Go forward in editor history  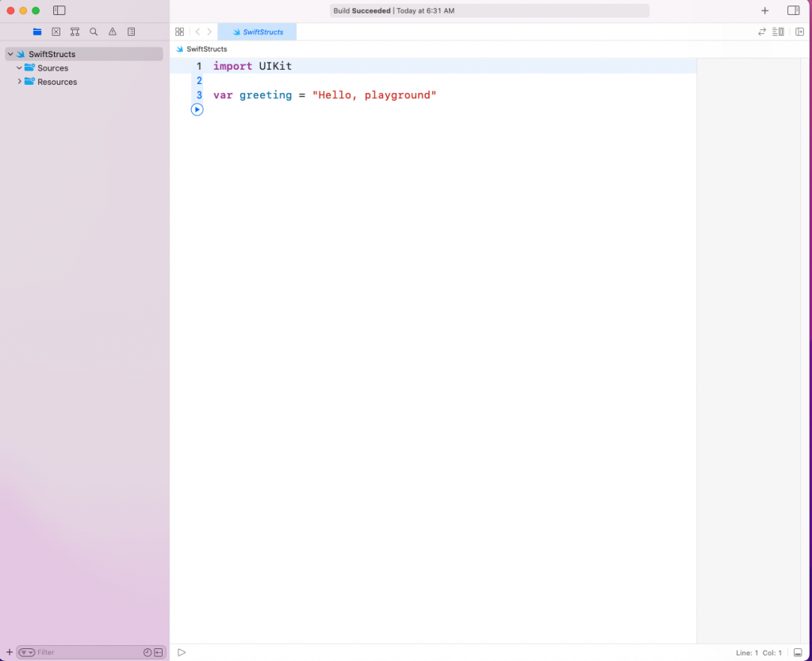click(209, 32)
